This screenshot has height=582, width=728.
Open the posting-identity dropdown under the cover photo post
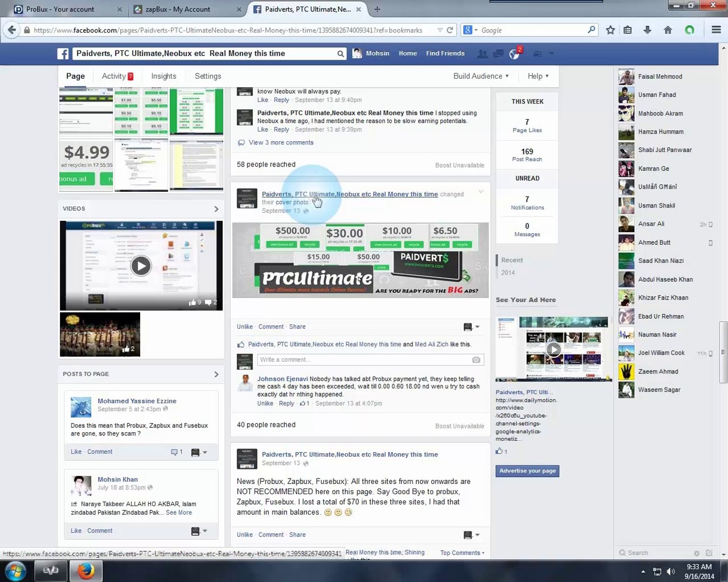(x=471, y=327)
